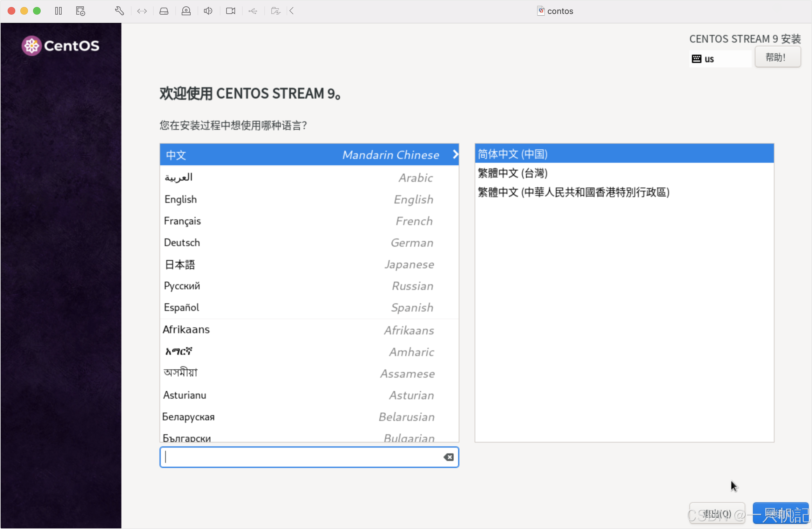Click the 退出(Q) quit button
Image resolution: width=812 pixels, height=529 pixels.
(x=717, y=513)
